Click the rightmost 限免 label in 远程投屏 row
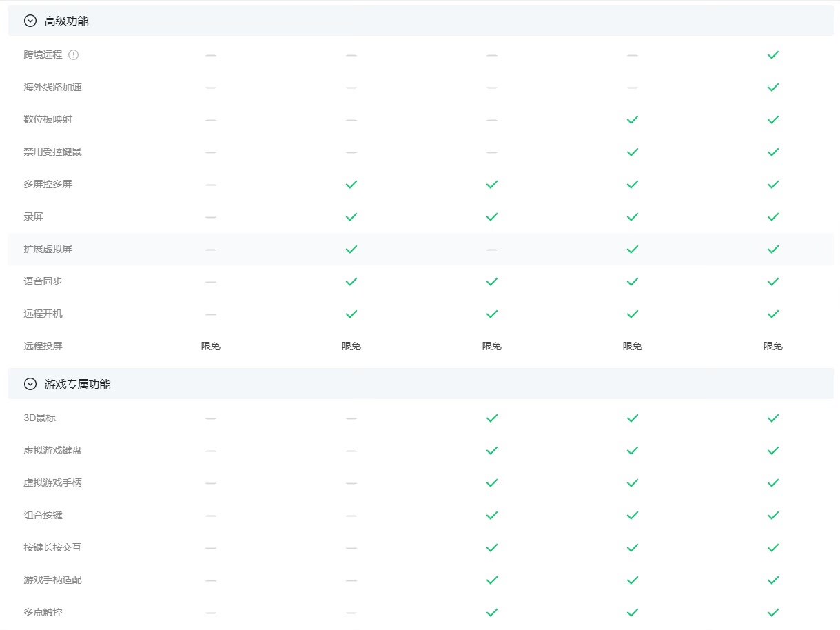840x630 pixels. [x=772, y=346]
